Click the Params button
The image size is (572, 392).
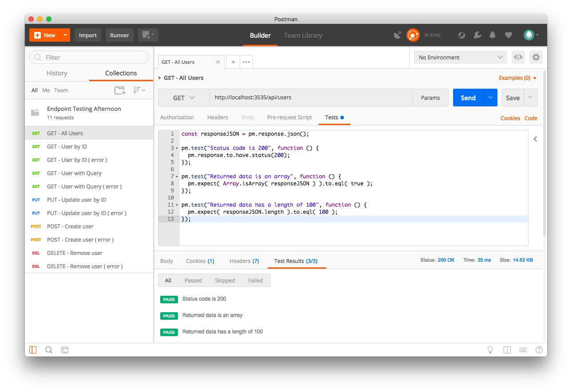[430, 98]
